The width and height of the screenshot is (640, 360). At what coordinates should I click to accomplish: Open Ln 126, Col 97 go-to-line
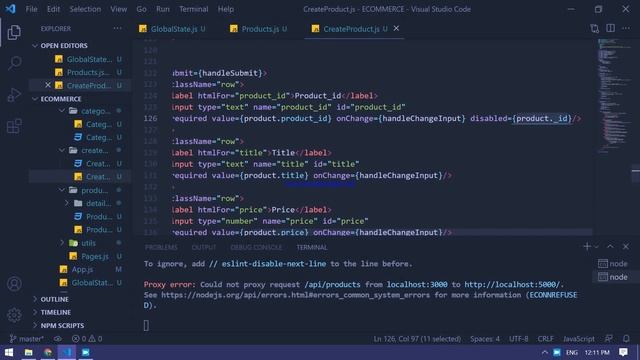[417, 339]
